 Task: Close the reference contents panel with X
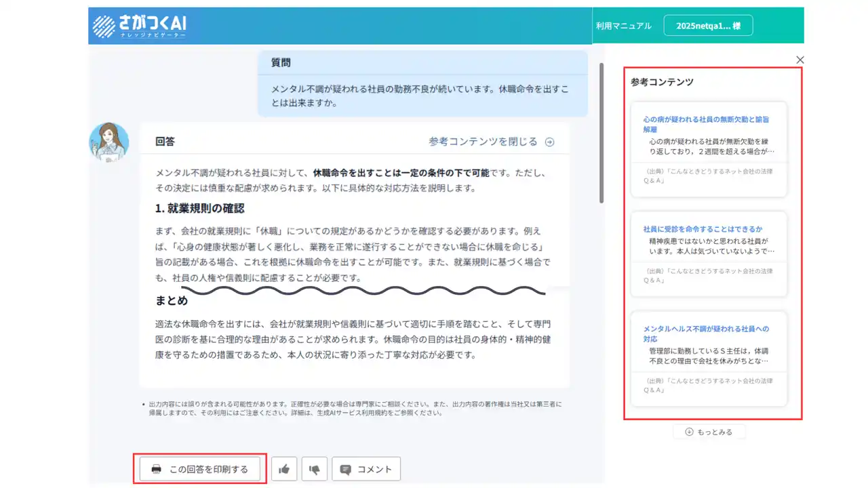click(x=800, y=60)
